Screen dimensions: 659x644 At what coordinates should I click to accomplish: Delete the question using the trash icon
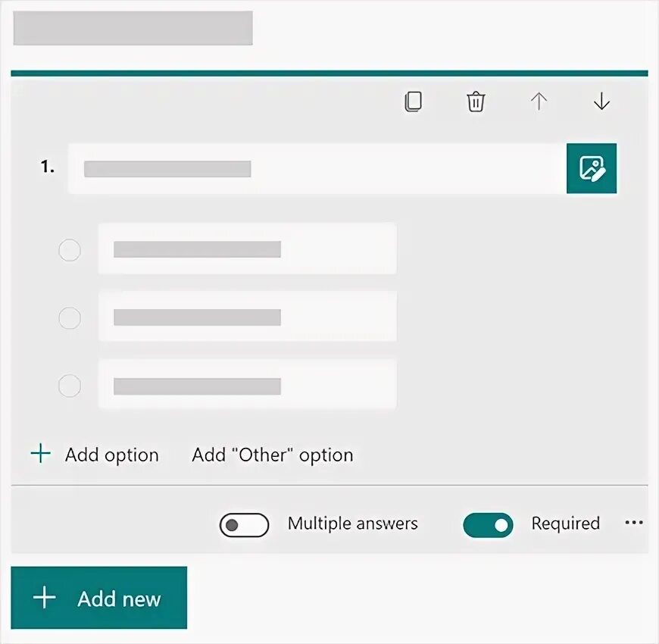click(x=476, y=102)
